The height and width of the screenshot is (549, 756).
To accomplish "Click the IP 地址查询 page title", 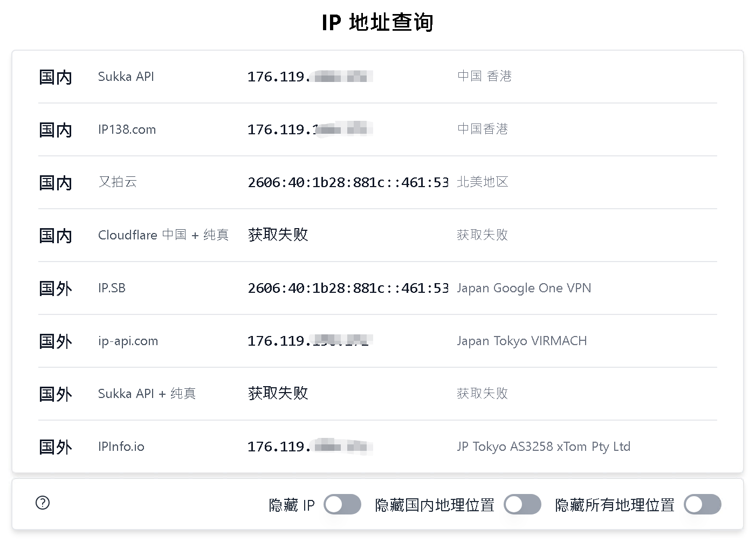I will [x=377, y=23].
